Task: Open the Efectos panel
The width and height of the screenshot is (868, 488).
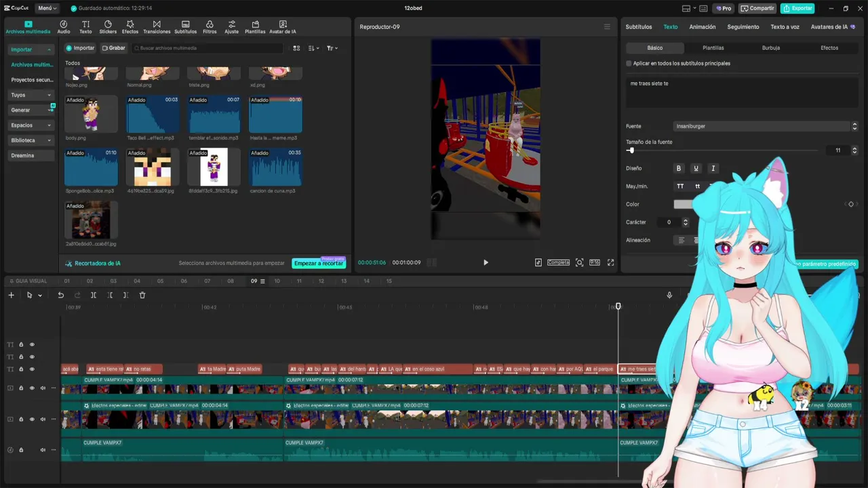Action: coord(130,27)
